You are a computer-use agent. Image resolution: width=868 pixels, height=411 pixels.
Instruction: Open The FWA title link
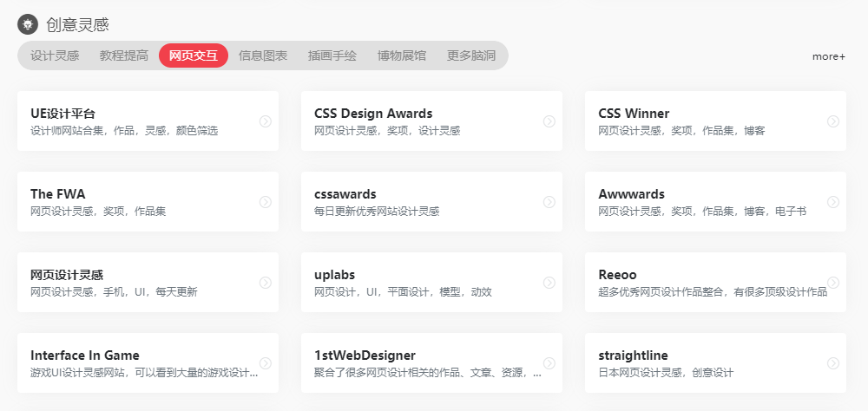click(57, 194)
